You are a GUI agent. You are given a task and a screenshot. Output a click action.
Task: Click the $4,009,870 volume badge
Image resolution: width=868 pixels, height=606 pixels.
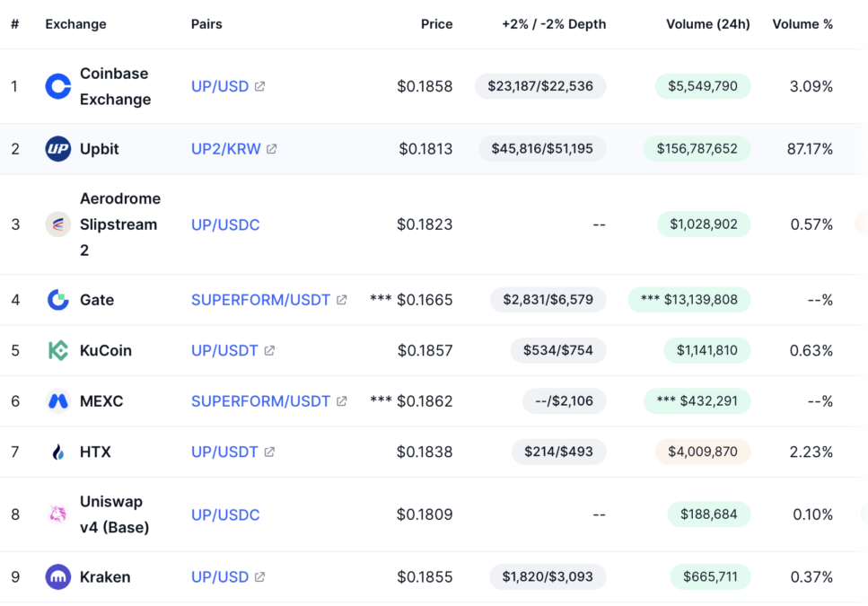[x=703, y=452]
